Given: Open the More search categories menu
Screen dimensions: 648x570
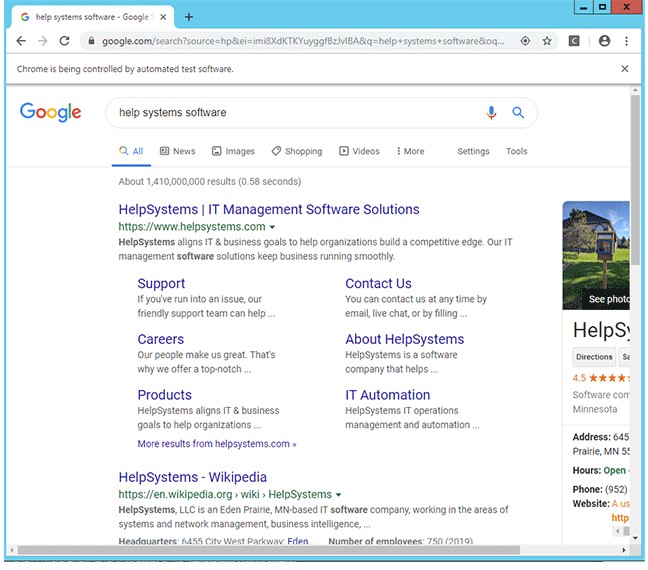Looking at the screenshot, I should 410,151.
